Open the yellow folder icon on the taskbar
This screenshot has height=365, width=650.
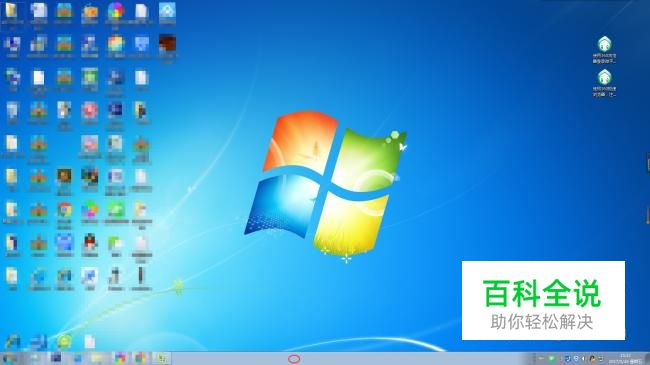[x=97, y=358]
